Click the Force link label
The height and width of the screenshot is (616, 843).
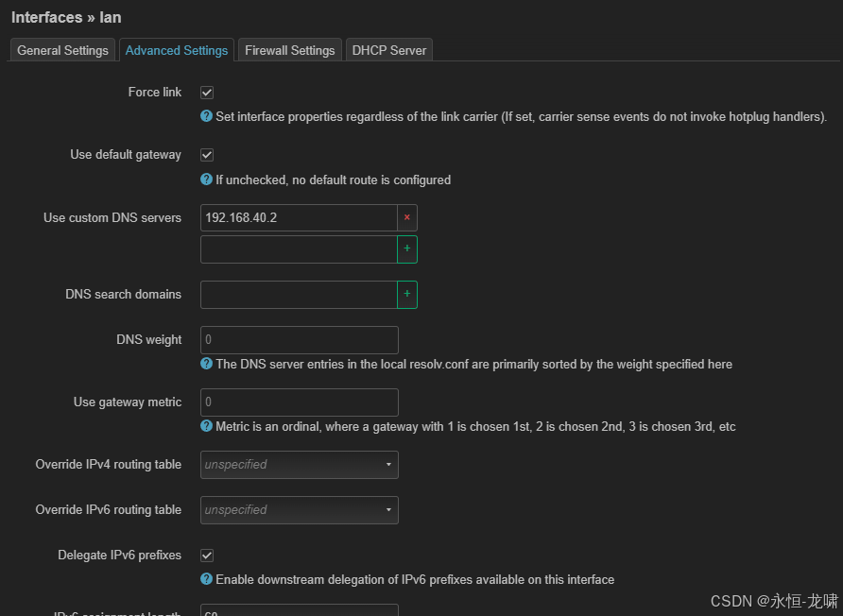point(155,92)
